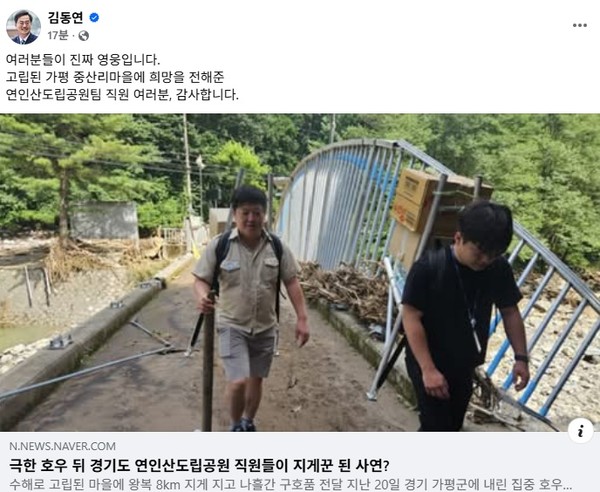The width and height of the screenshot is (600, 492).
Task: Click the globe public-audience icon
Action: (83, 36)
